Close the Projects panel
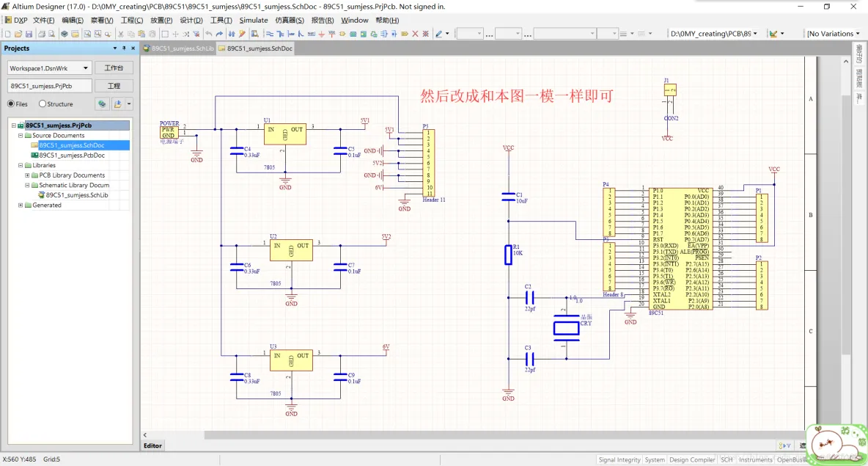This screenshot has height=466, width=868. 133,48
